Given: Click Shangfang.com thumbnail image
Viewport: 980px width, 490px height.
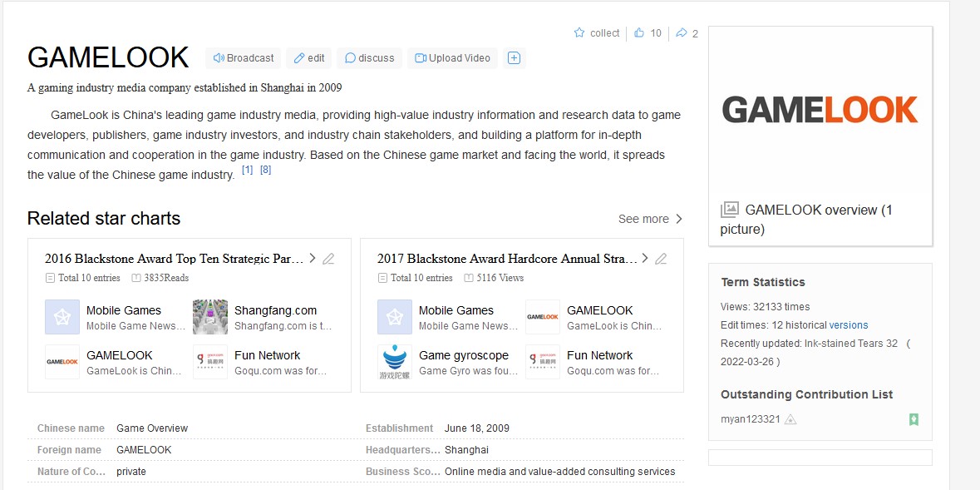Looking at the screenshot, I should tap(210, 317).
